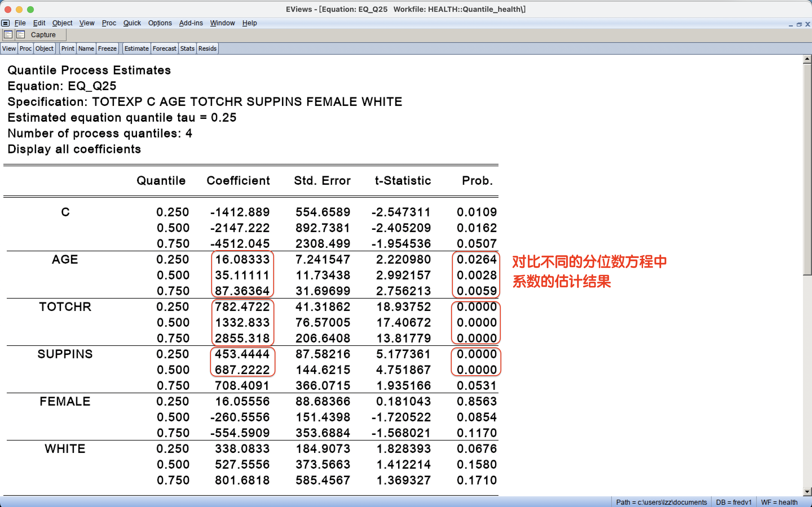Click the first Capture toolbar window icon

click(8, 35)
